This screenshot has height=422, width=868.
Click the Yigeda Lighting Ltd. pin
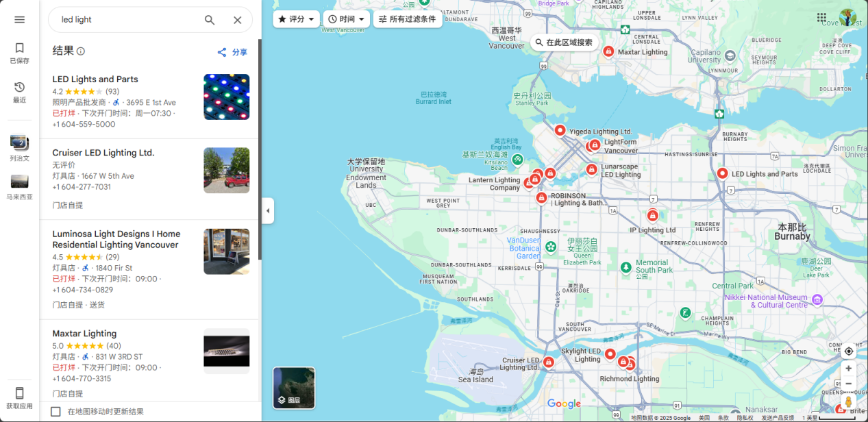click(560, 130)
